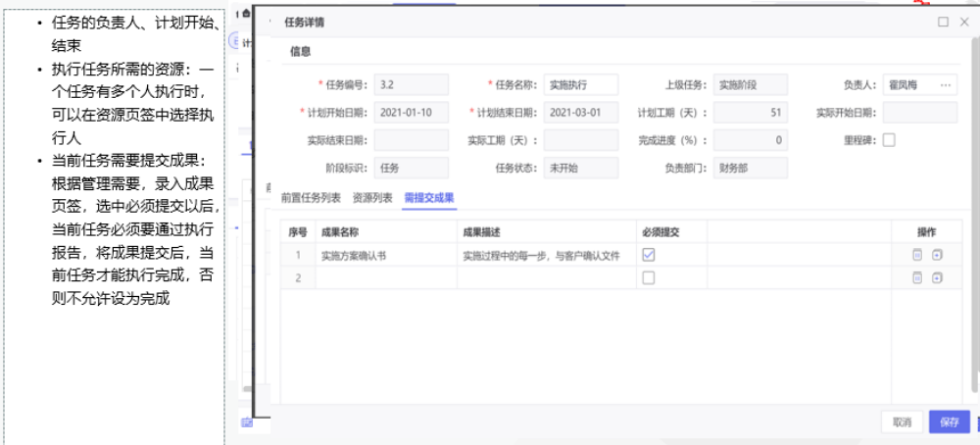Click the 取消 button
Image resolution: width=980 pixels, height=445 pixels.
pyautogui.click(x=902, y=421)
